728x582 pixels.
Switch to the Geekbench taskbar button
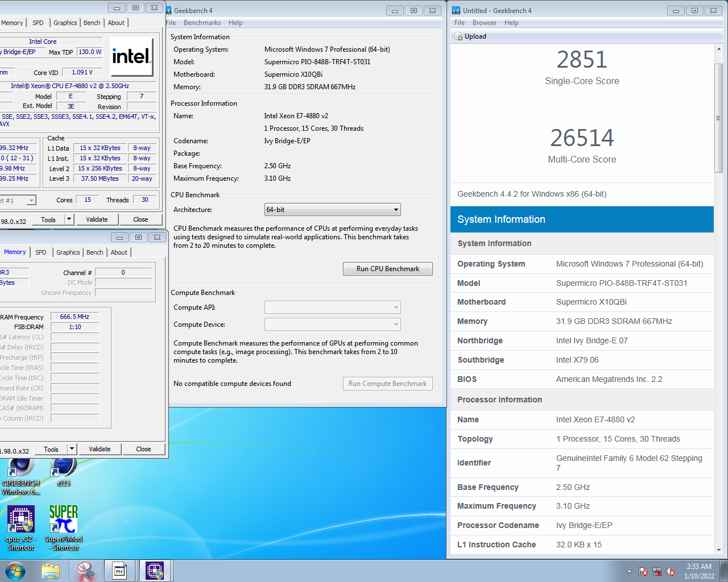pos(120,571)
